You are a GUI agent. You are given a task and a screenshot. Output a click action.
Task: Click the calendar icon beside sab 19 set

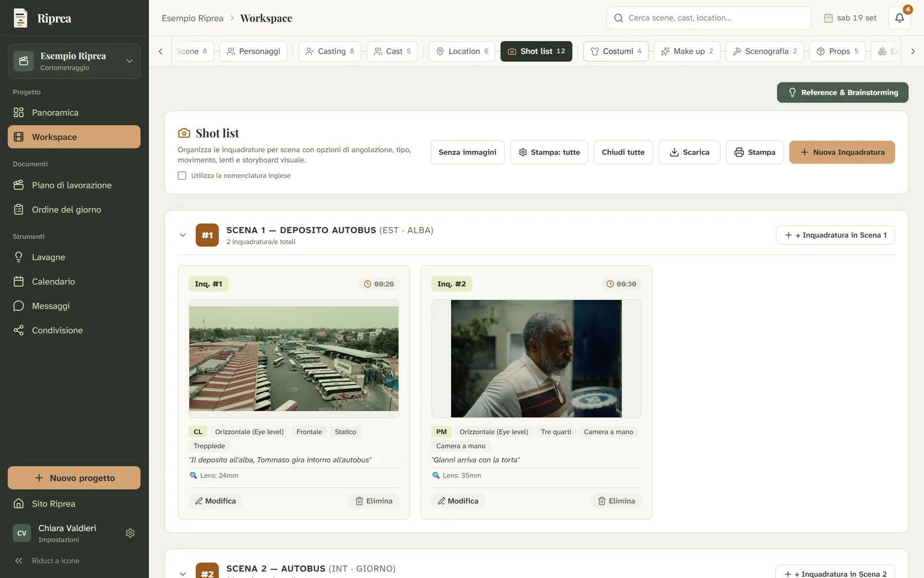click(x=828, y=18)
